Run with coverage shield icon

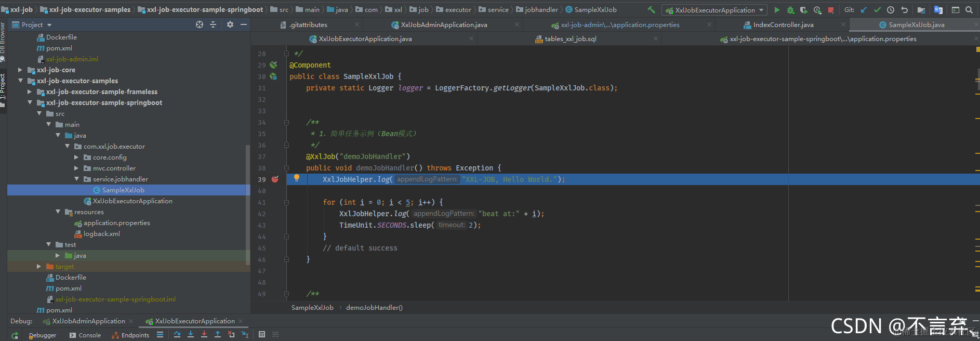pos(804,10)
